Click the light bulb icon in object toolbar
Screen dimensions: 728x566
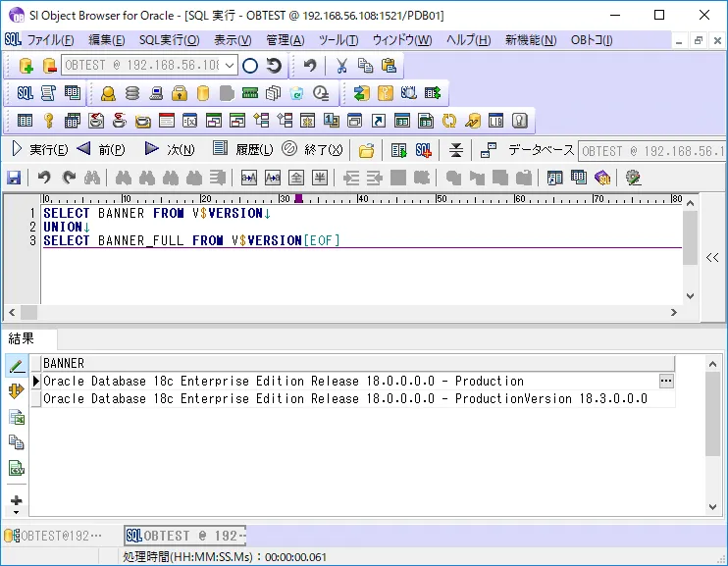pos(520,121)
